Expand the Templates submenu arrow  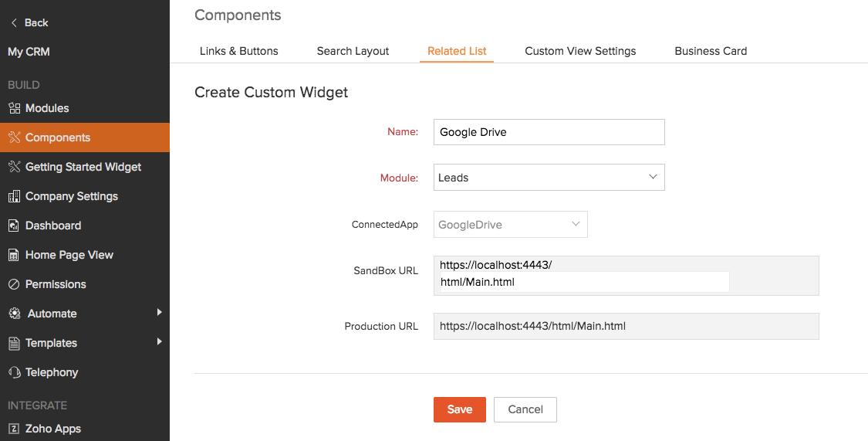point(159,341)
